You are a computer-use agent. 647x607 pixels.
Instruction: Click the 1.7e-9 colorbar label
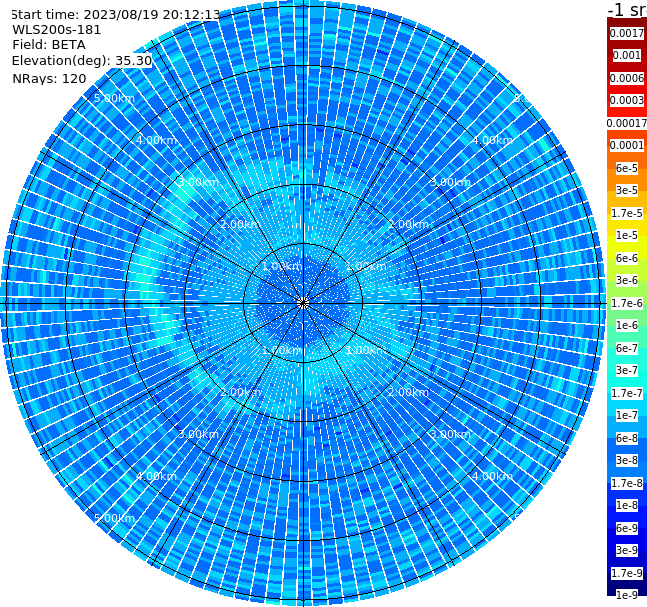pos(627,573)
